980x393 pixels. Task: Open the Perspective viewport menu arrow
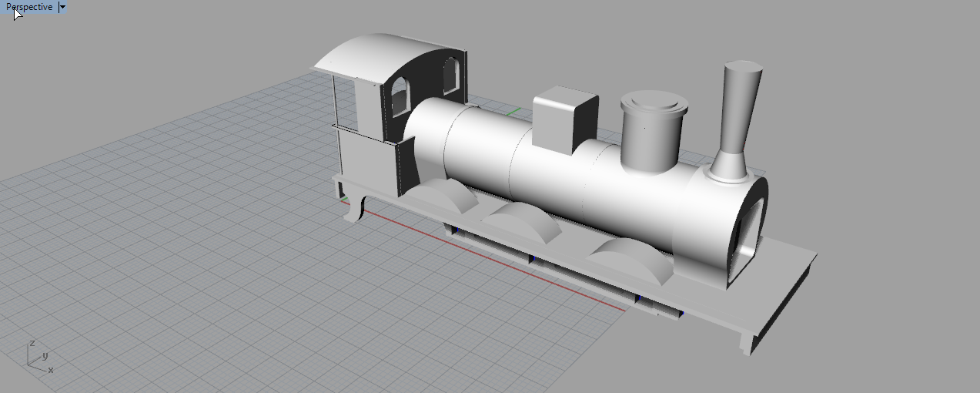tap(62, 7)
